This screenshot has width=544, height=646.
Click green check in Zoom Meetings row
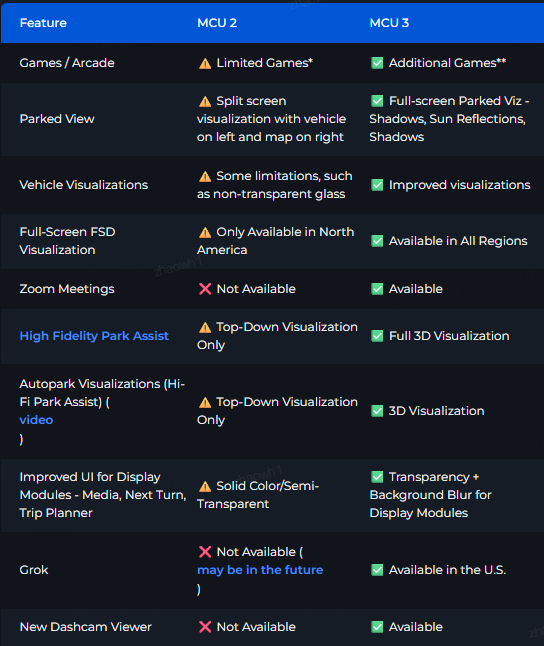(x=377, y=289)
